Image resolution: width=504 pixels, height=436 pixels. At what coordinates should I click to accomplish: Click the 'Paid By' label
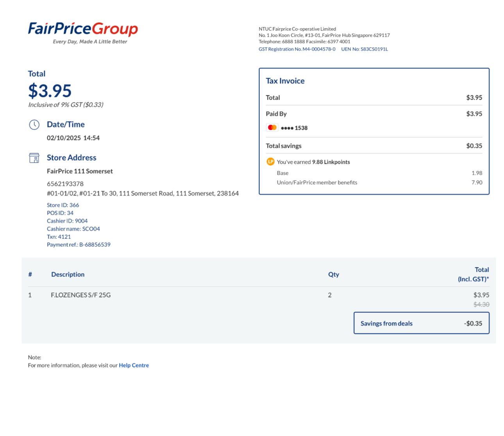click(276, 114)
